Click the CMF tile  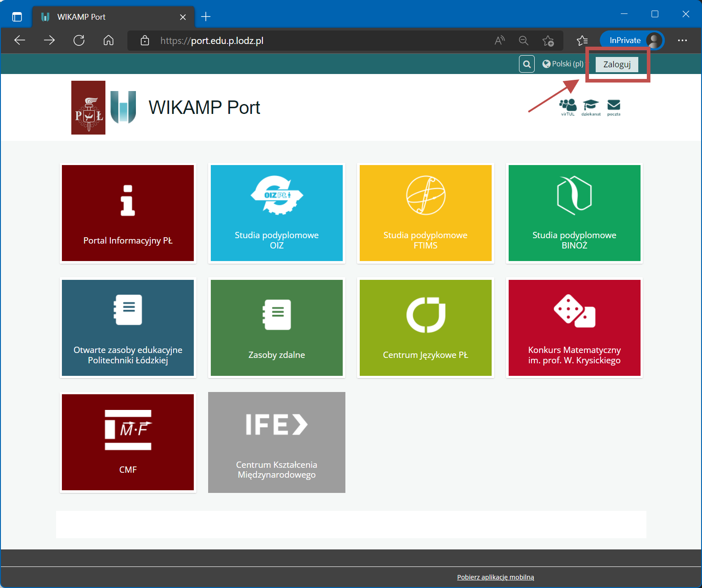pyautogui.click(x=128, y=442)
